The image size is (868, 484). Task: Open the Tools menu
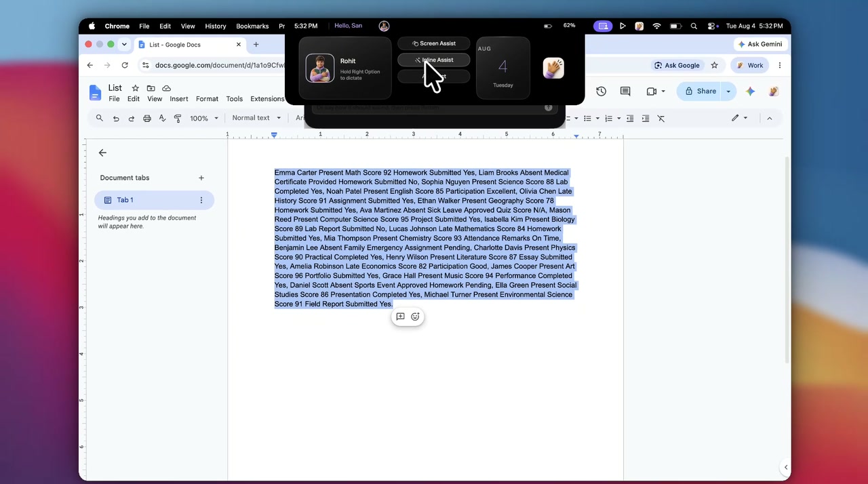click(x=234, y=99)
